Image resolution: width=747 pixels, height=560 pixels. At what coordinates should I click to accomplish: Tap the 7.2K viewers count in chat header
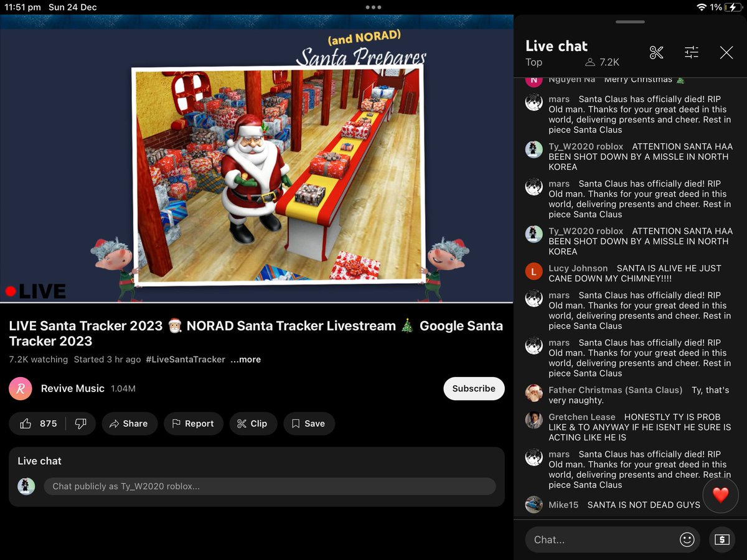[603, 62]
